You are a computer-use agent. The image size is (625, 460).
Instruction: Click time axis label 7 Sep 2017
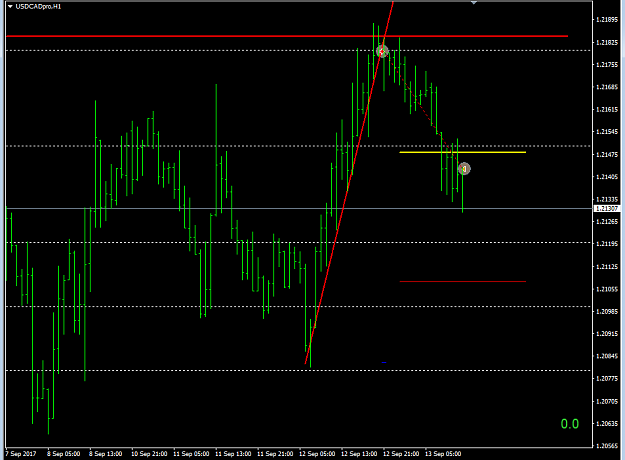click(21, 454)
